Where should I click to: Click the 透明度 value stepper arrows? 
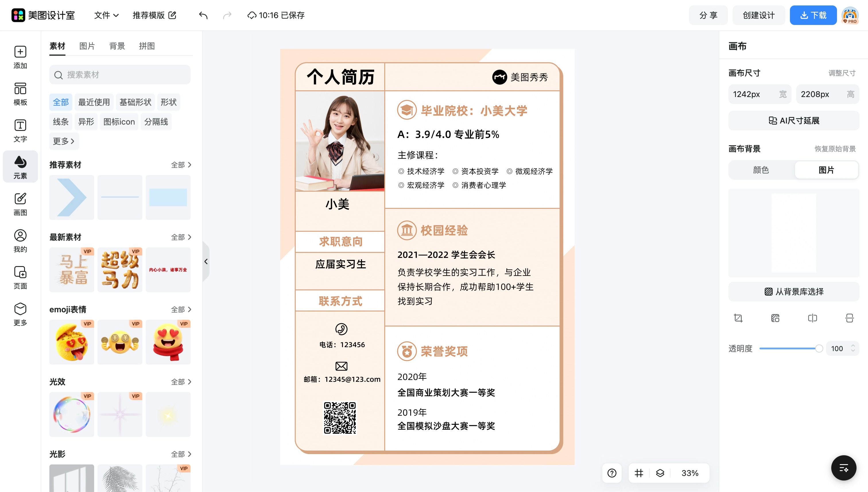pos(853,348)
